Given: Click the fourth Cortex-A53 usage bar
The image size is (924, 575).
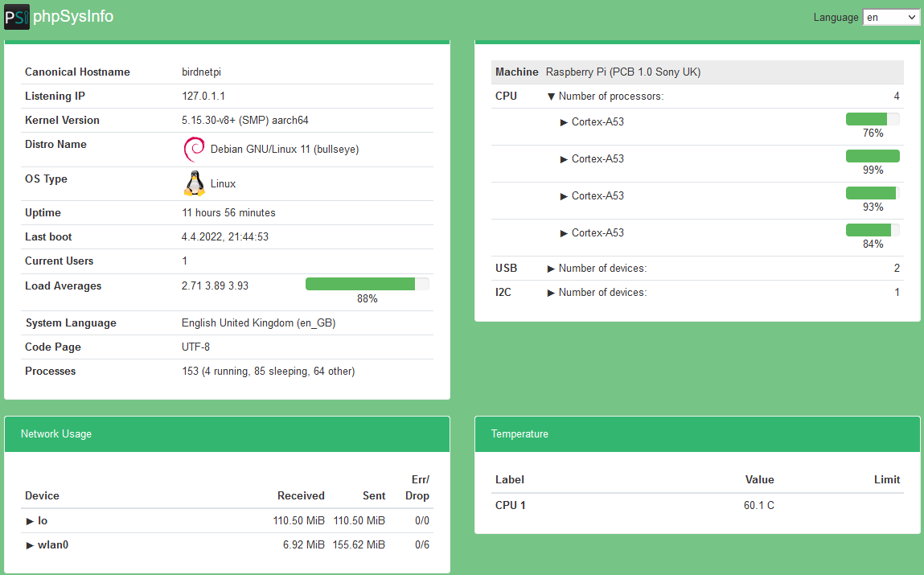Looking at the screenshot, I should [x=872, y=229].
